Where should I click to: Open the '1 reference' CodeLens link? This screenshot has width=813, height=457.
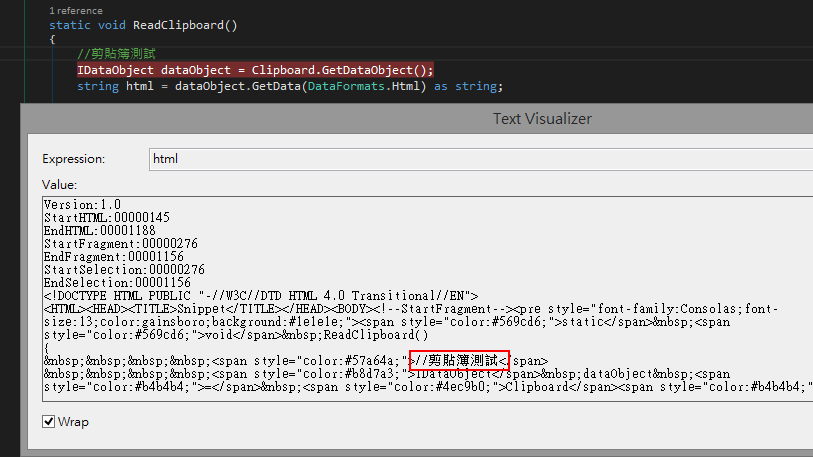click(x=75, y=10)
